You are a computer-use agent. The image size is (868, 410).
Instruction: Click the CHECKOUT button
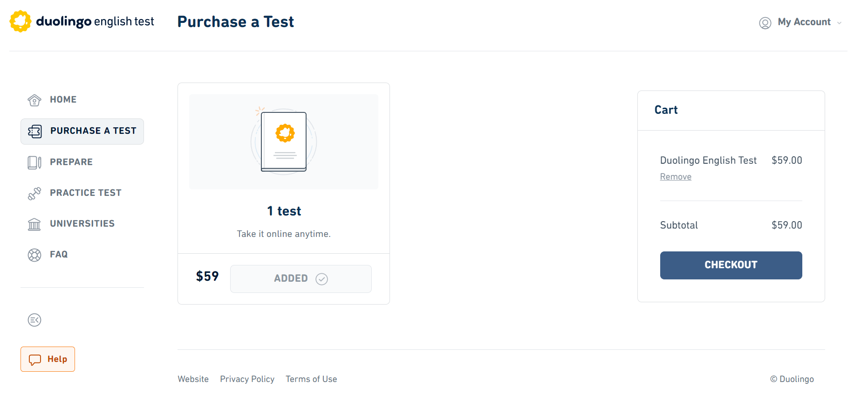pos(731,265)
